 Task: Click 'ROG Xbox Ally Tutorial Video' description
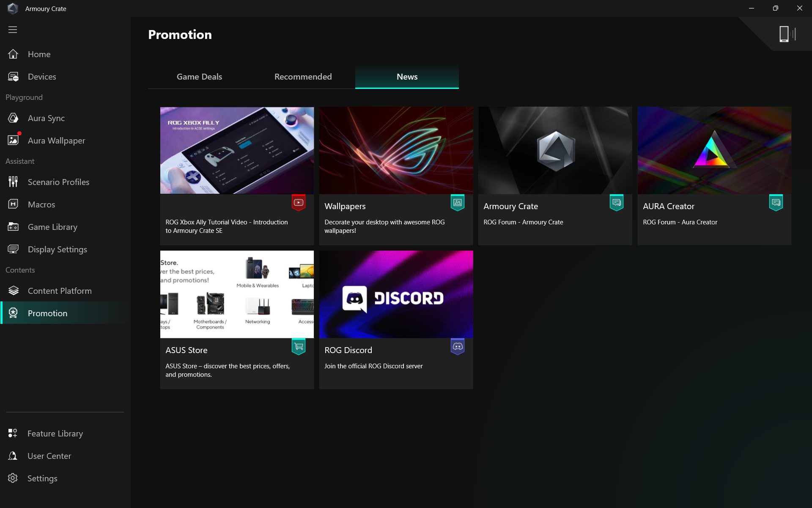pos(227,226)
